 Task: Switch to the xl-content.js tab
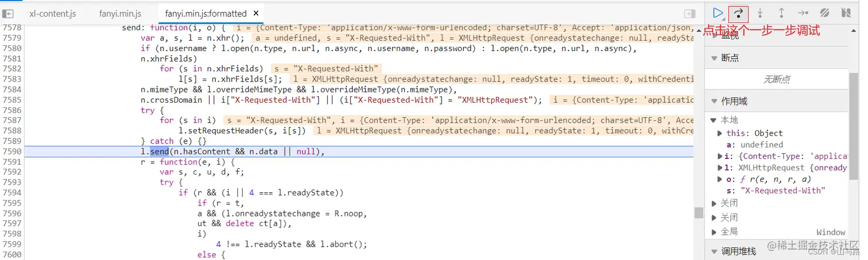pyautogui.click(x=52, y=13)
